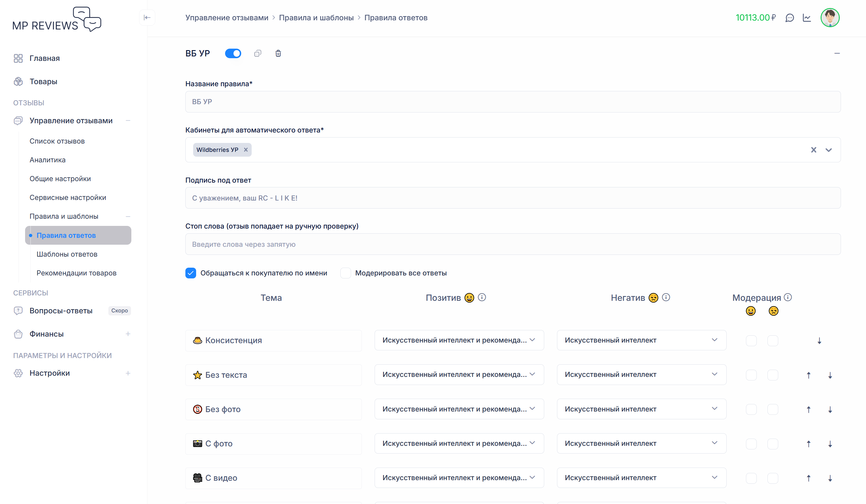Go to Список отзывов page
Image resolution: width=866 pixels, height=504 pixels.
pyautogui.click(x=57, y=141)
